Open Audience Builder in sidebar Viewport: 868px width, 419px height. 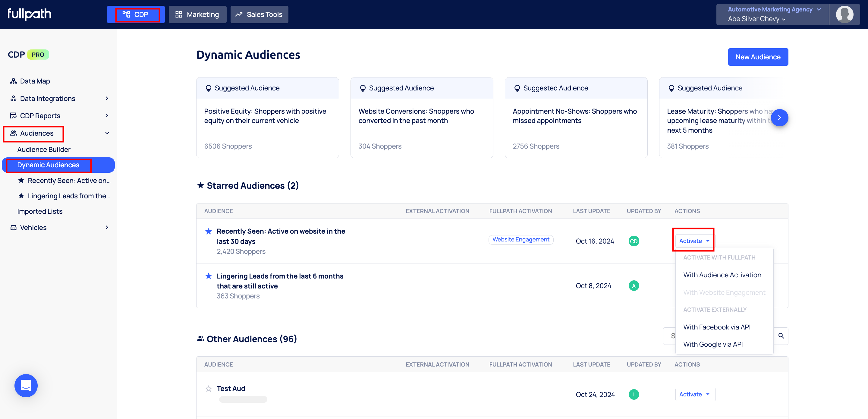pos(44,149)
